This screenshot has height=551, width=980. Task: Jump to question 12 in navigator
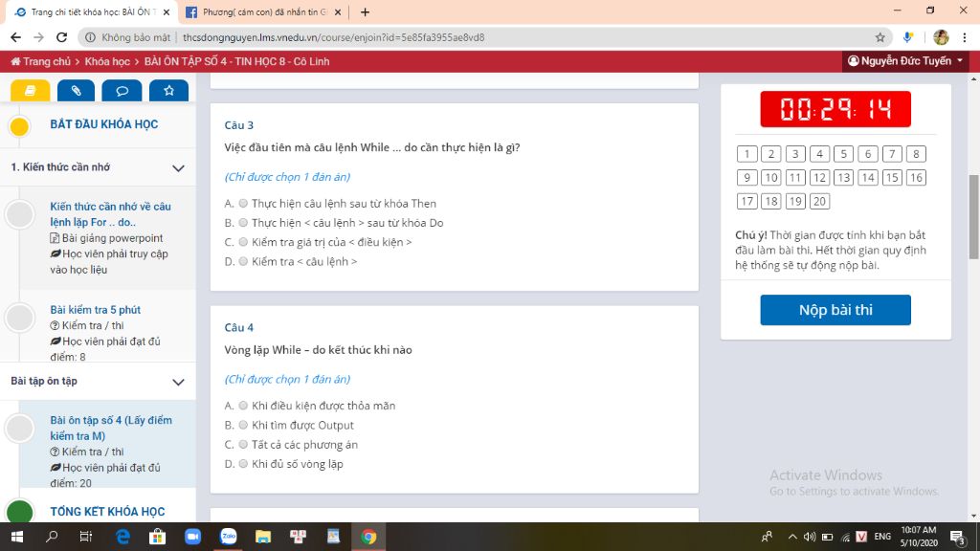tap(819, 177)
